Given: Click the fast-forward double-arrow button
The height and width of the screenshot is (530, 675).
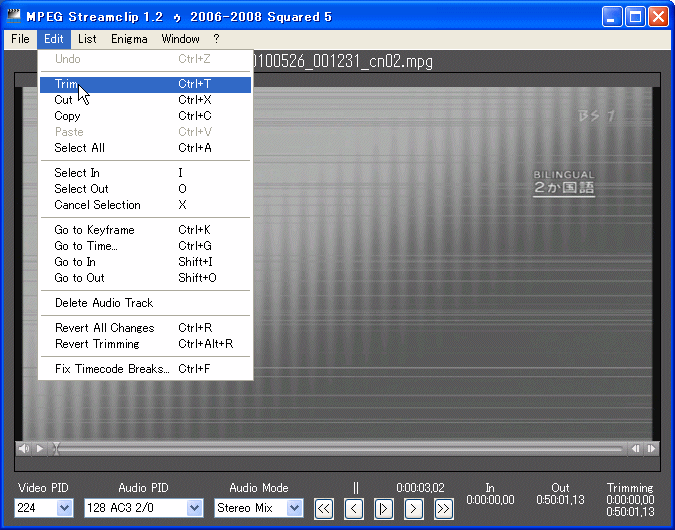Looking at the screenshot, I should click(x=444, y=509).
